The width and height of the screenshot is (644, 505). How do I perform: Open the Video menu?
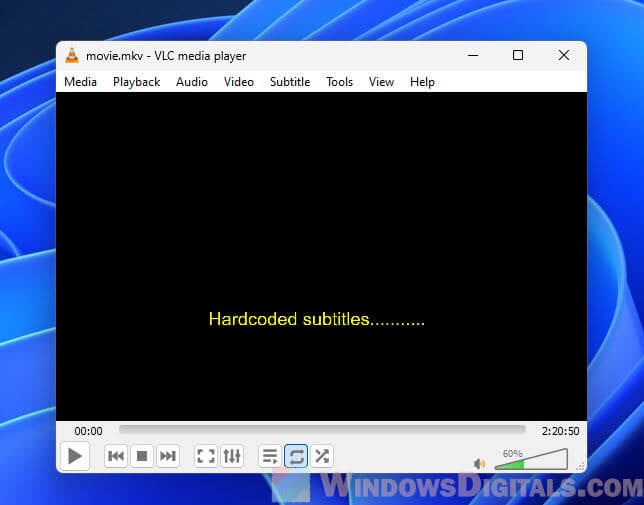tap(239, 82)
